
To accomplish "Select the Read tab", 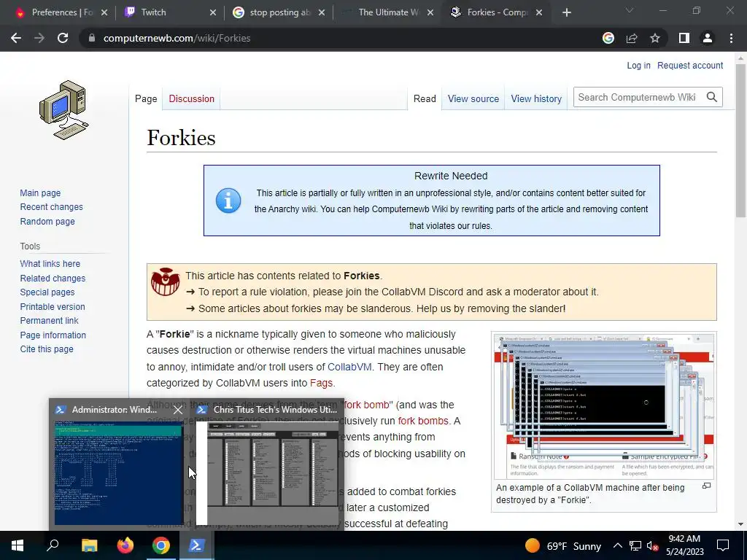I will tap(425, 98).
